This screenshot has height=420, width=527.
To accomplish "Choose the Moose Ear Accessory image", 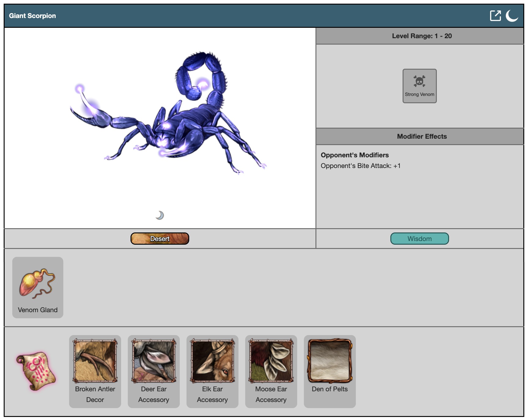I will pos(271,361).
